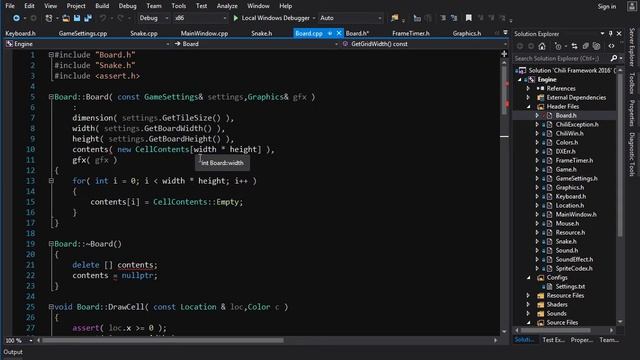
Task: Open the Toolbox side tab
Action: click(632, 83)
